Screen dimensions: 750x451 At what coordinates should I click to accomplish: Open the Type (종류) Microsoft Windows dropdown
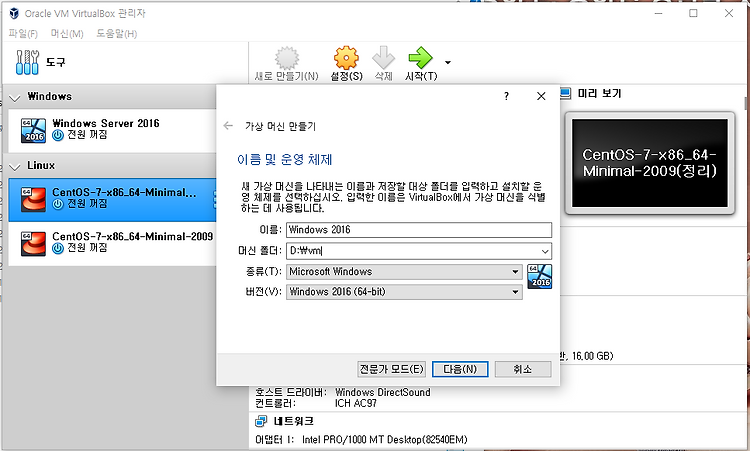(404, 272)
